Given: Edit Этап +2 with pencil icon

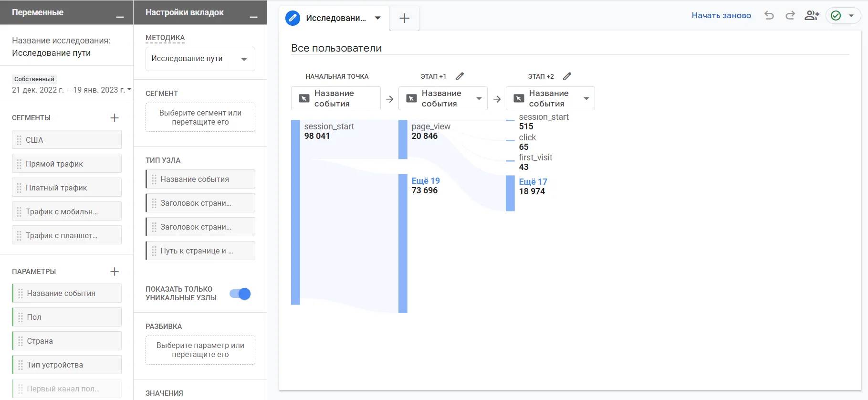Looking at the screenshot, I should pyautogui.click(x=567, y=76).
